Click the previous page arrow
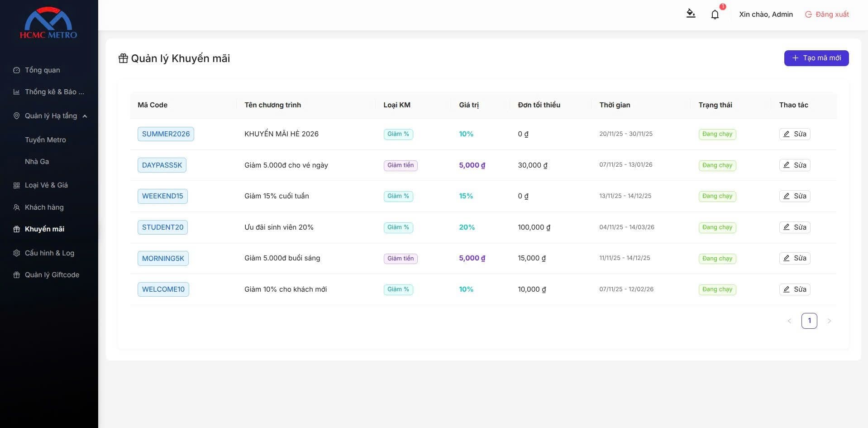 point(789,321)
